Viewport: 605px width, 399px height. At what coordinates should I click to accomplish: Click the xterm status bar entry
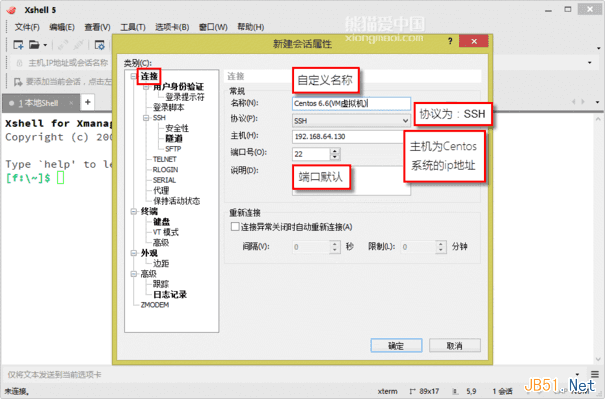point(387,391)
